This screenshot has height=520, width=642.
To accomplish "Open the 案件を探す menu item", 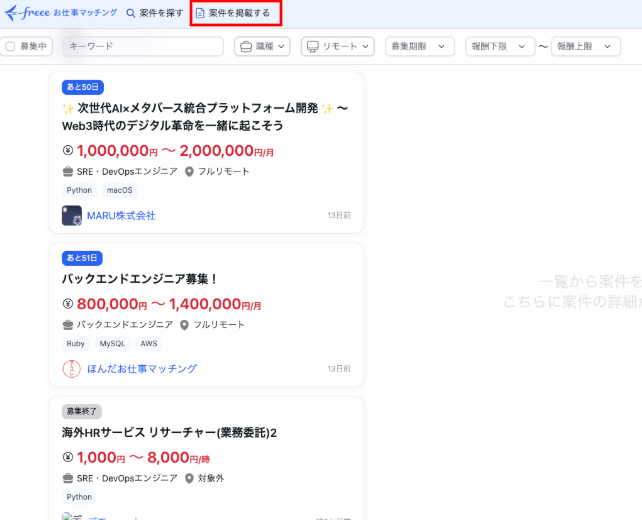I will [x=155, y=14].
